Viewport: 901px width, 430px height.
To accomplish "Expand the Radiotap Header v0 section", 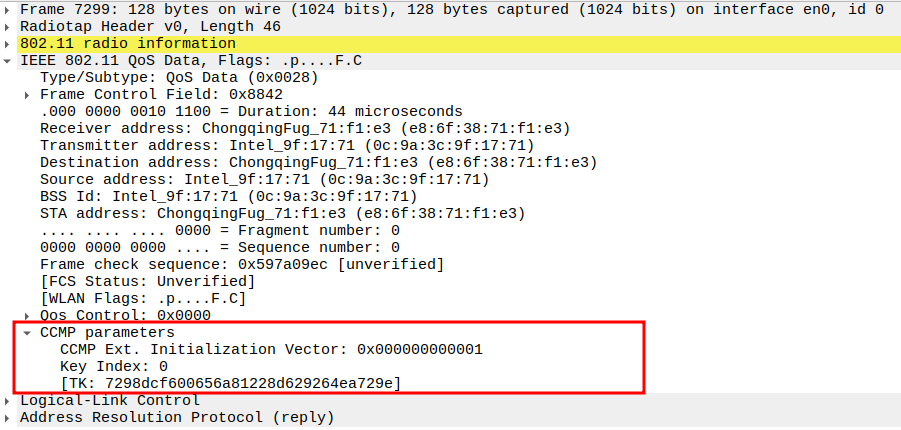I will [x=9, y=26].
